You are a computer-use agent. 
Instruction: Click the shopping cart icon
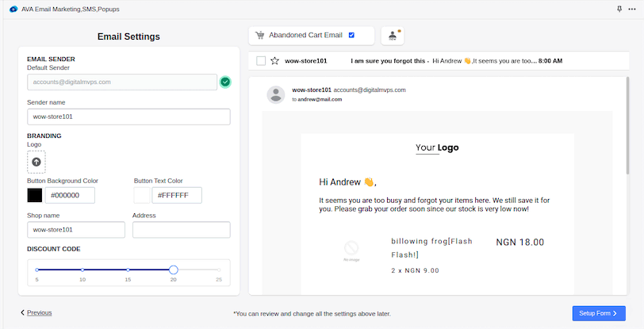pos(259,36)
